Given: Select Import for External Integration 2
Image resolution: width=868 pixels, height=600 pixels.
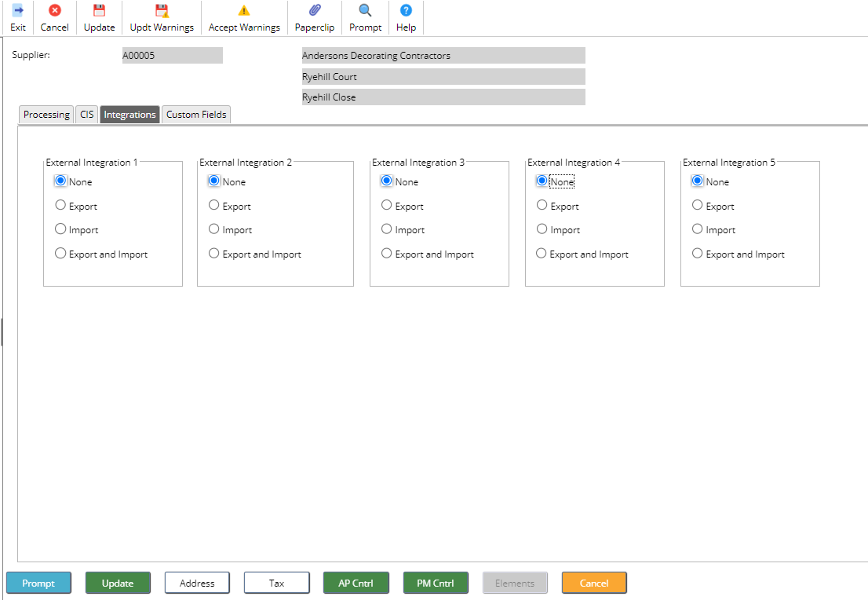Looking at the screenshot, I should 213,229.
